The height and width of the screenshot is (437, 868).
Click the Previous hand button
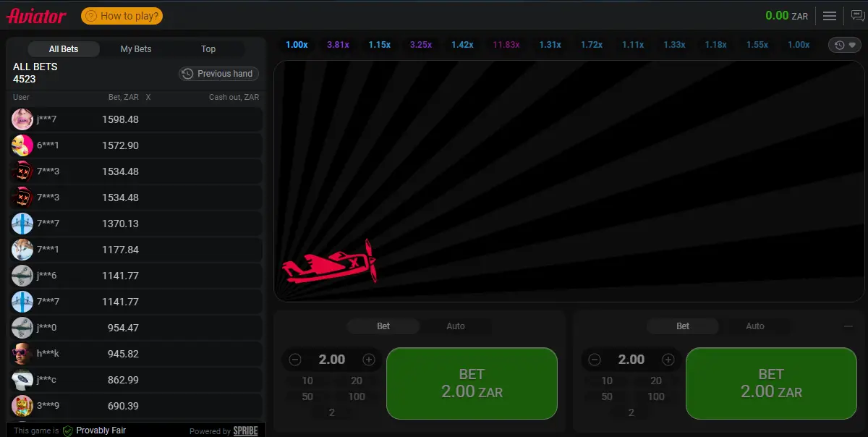(218, 74)
